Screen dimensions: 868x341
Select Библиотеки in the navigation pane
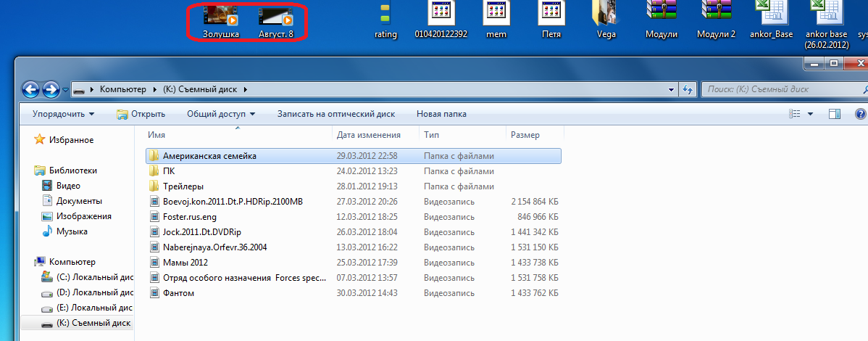[x=65, y=170]
